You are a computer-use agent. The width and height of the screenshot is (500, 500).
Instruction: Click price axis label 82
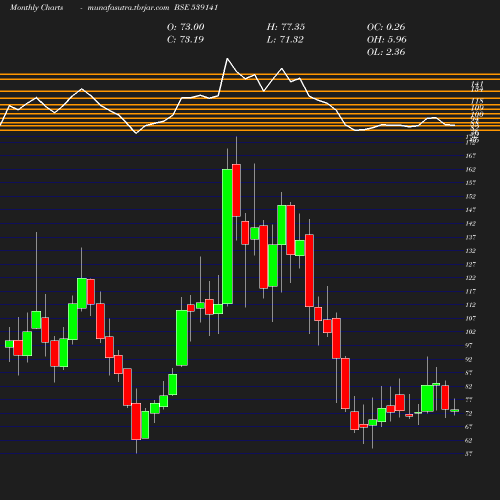pyautogui.click(x=469, y=386)
